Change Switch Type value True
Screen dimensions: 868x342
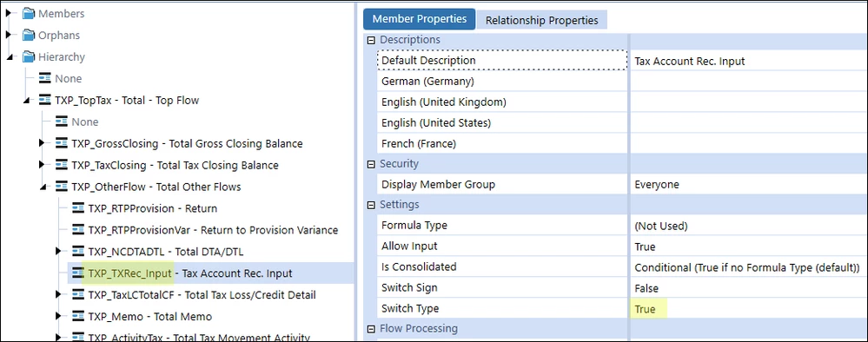pos(749,309)
